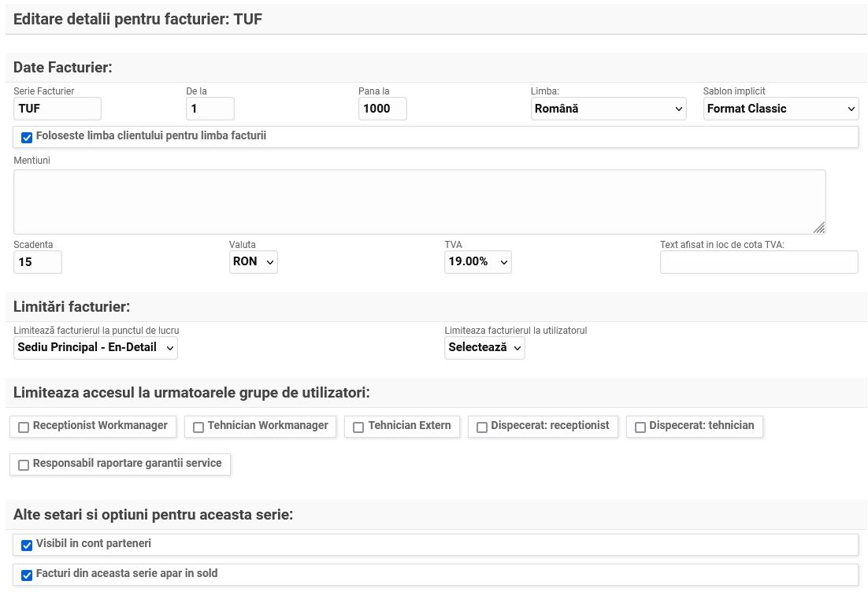Change the TVA rate dropdown

(477, 261)
